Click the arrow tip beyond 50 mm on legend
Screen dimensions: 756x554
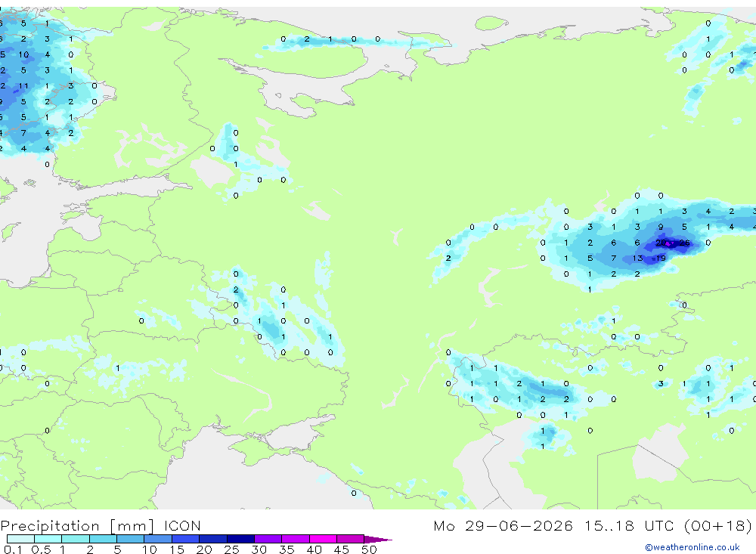[x=379, y=539]
